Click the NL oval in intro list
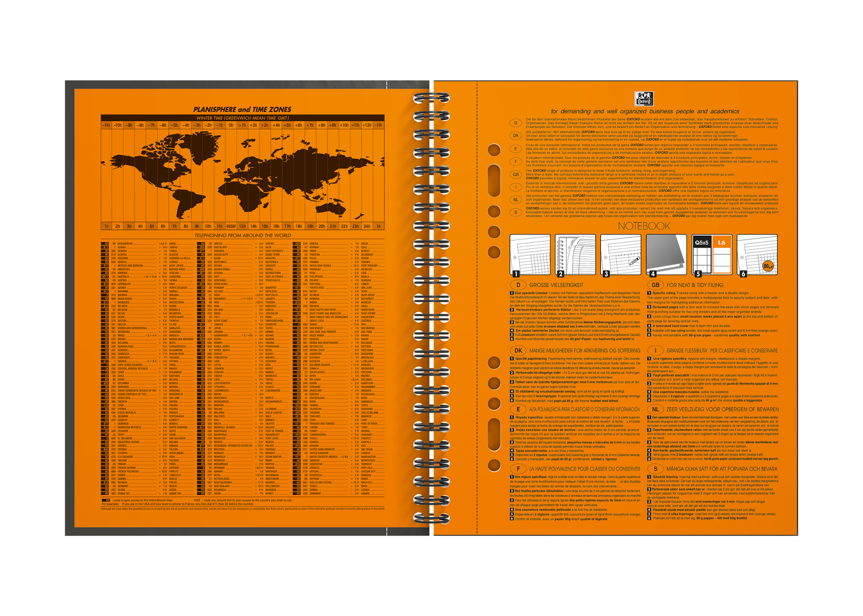The width and height of the screenshot is (863, 616). [x=516, y=200]
